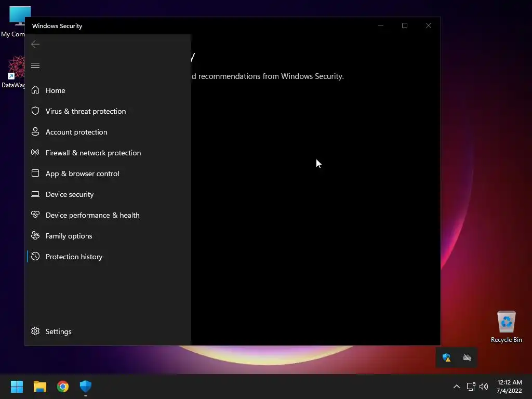Open Device performance & health
The image size is (532, 399).
[108, 215]
